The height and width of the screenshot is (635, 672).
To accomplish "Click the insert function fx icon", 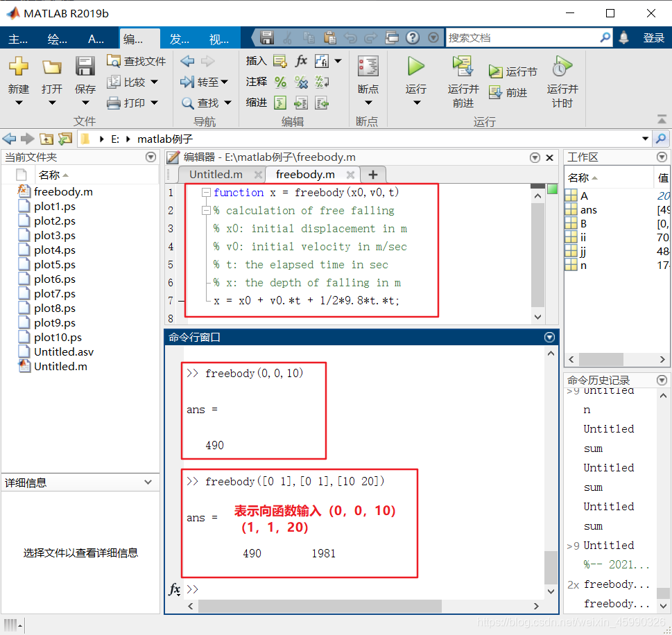I will point(301,61).
